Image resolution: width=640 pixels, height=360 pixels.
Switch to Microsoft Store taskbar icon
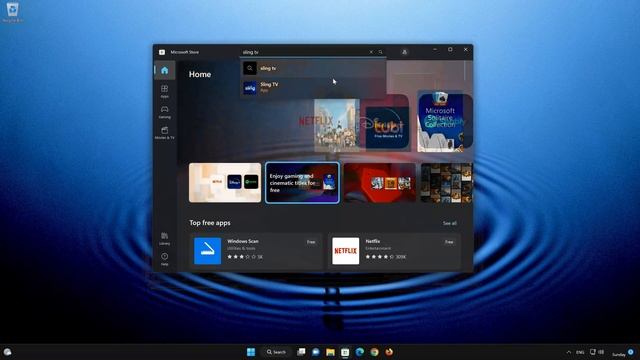tap(345, 352)
